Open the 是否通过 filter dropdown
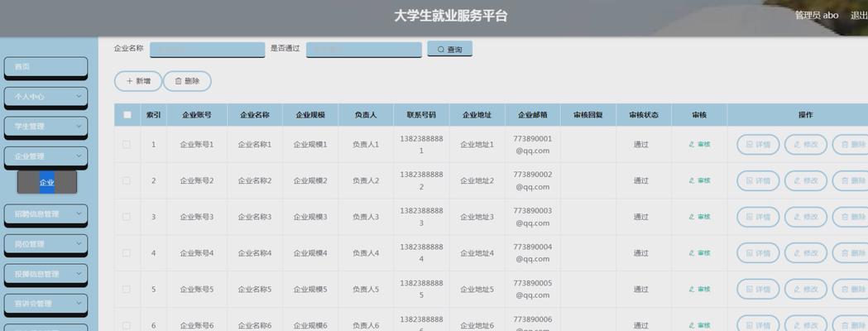The image size is (868, 331). [x=364, y=50]
